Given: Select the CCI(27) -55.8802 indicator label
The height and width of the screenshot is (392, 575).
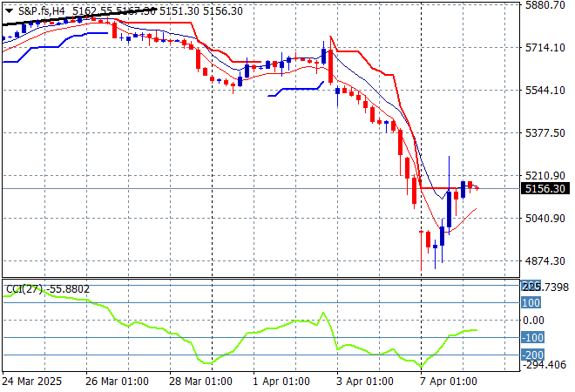Looking at the screenshot, I should coord(48,289).
